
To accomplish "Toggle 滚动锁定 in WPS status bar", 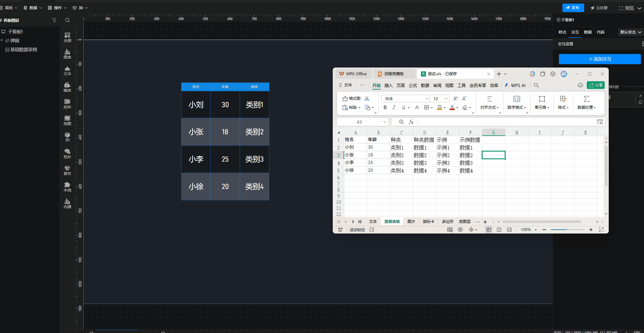I will click(x=357, y=230).
